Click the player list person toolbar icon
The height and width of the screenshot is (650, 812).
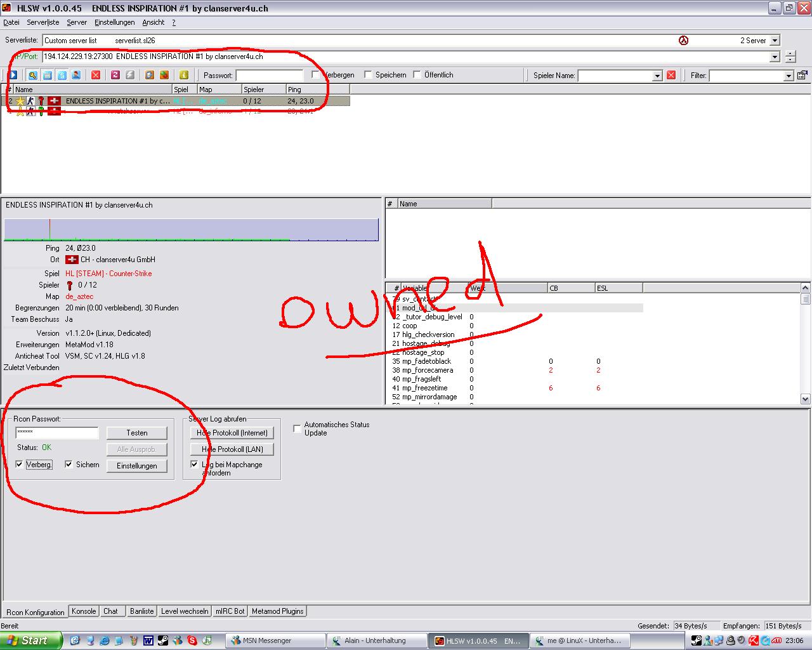pos(76,75)
